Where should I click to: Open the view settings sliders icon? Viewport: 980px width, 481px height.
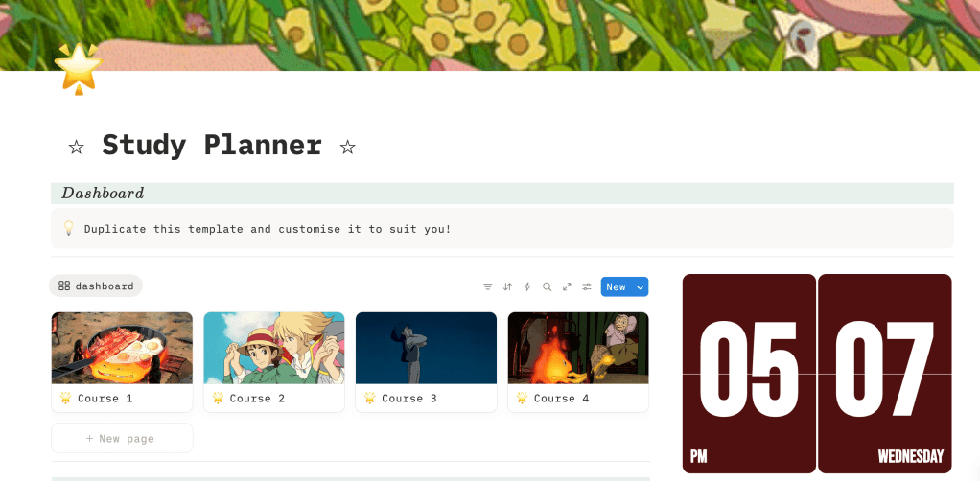(x=586, y=286)
